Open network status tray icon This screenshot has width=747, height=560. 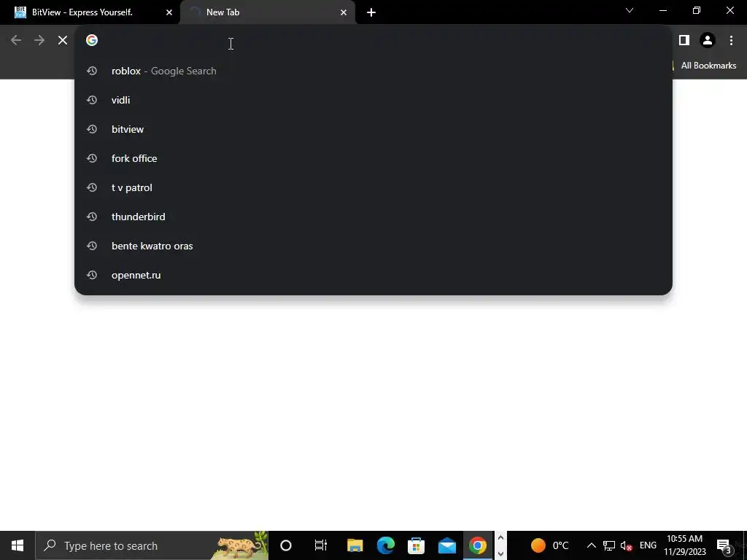(609, 545)
